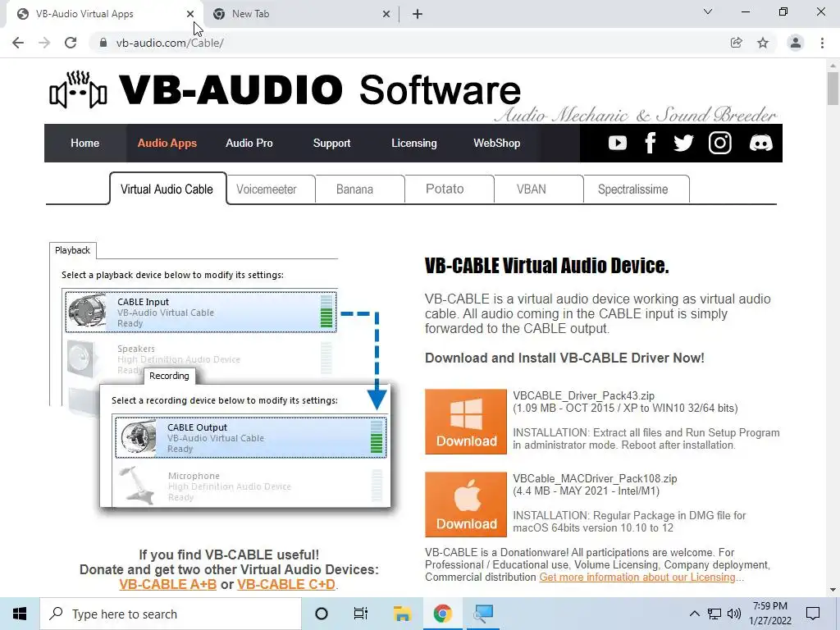
Task: Reload the page with refresh icon
Action: 71,43
